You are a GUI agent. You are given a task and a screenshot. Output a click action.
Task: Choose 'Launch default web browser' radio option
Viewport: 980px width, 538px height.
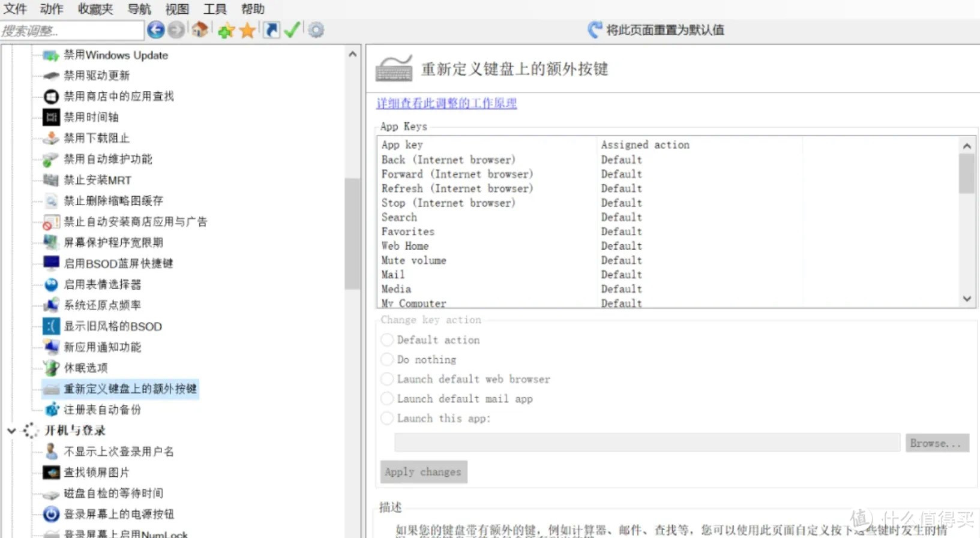tap(388, 379)
